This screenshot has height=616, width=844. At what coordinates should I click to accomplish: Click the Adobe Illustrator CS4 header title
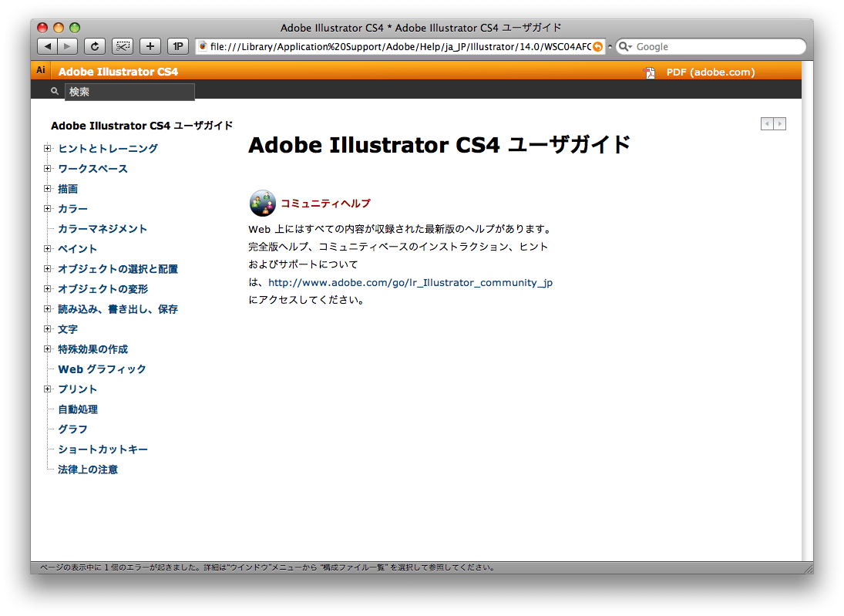coord(118,72)
